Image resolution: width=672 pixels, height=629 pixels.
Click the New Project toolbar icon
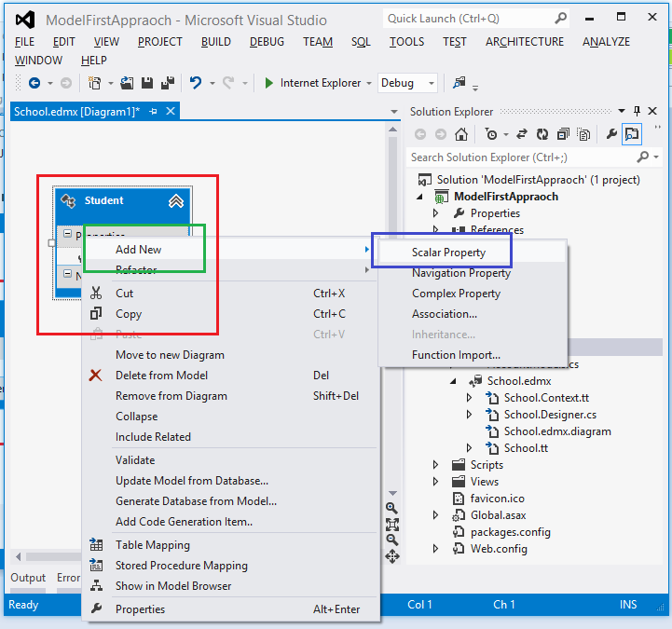coord(94,83)
